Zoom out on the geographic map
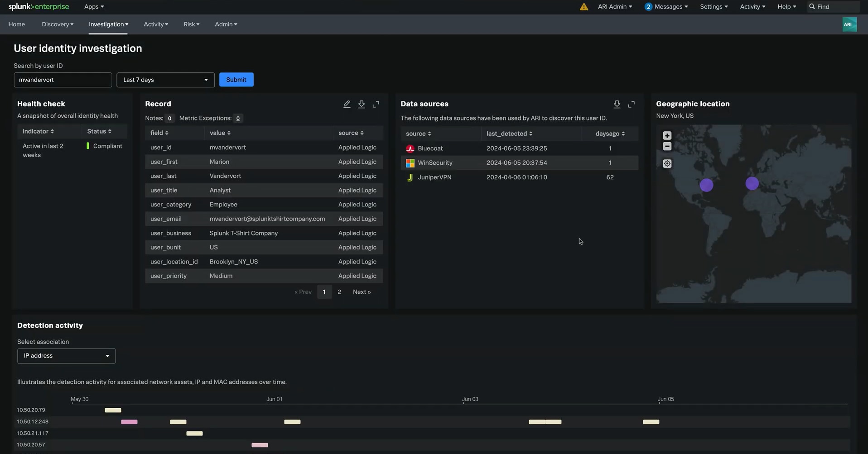Screen dimensions: 868x454 (667, 146)
